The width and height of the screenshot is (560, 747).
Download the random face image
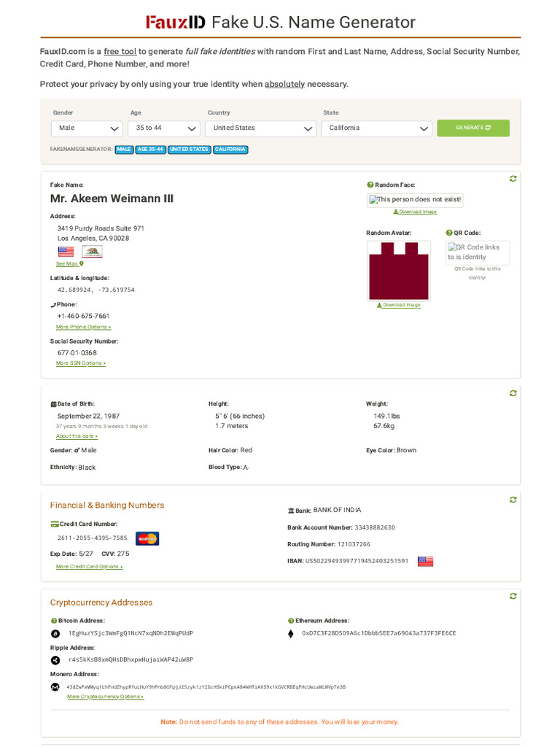[415, 212]
